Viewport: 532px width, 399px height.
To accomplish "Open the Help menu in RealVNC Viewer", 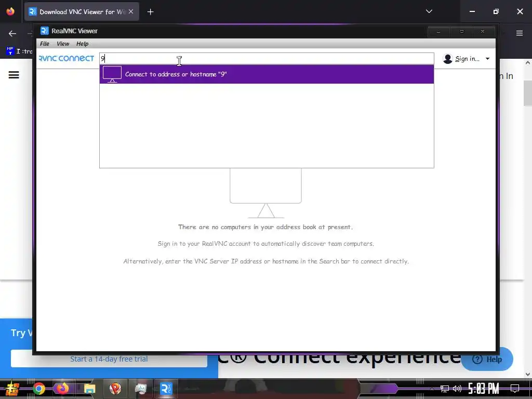I will click(82, 44).
